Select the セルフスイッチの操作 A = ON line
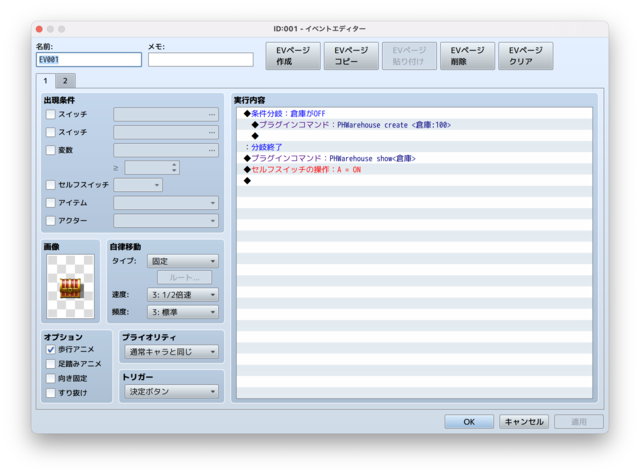 point(414,169)
